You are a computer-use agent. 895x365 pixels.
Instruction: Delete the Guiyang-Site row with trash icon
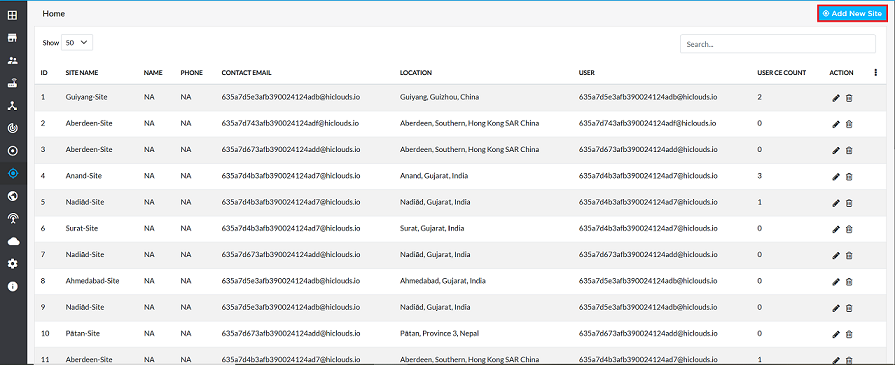point(849,98)
